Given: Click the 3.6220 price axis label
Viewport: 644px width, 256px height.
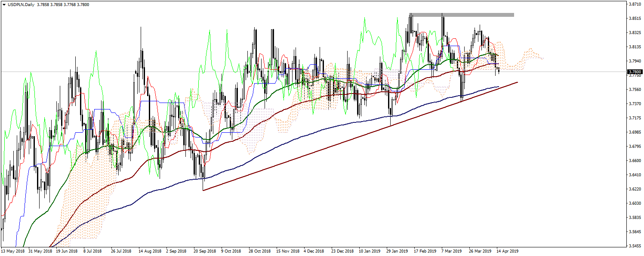Looking at the screenshot, I should pyautogui.click(x=635, y=189).
